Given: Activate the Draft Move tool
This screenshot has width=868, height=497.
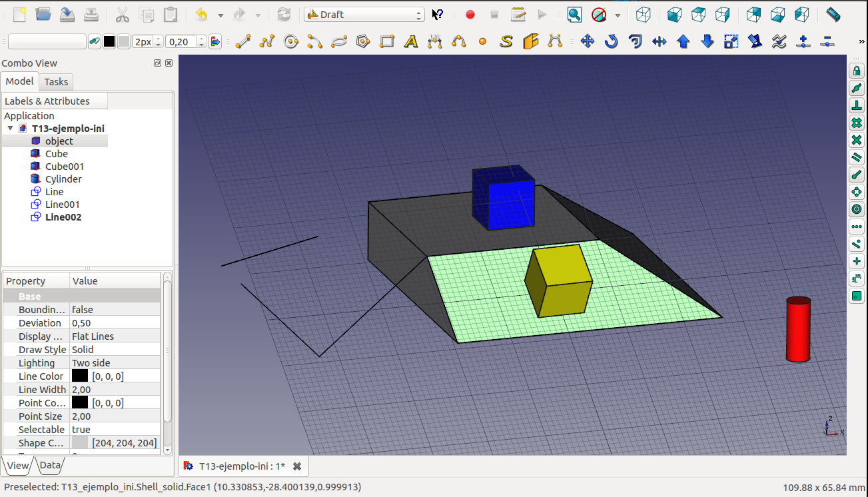Looking at the screenshot, I should 587,42.
